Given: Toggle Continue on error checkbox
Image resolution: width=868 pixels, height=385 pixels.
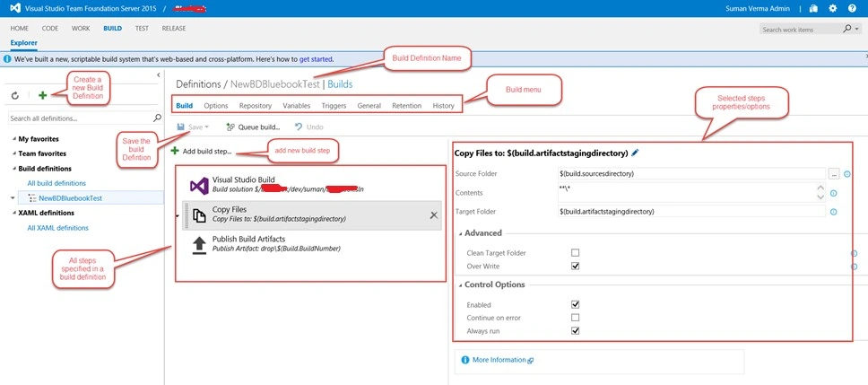Looking at the screenshot, I should point(575,318).
